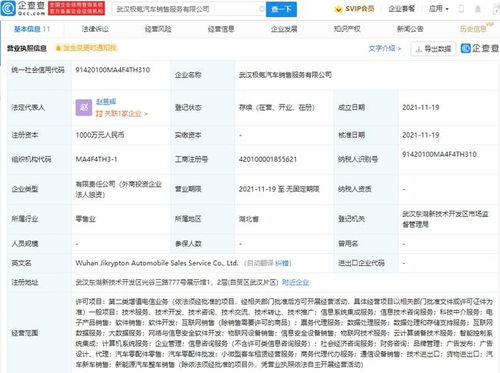500x373 pixels.
Task: Select the 营业执照信息 section heading
Action: pos(27,48)
